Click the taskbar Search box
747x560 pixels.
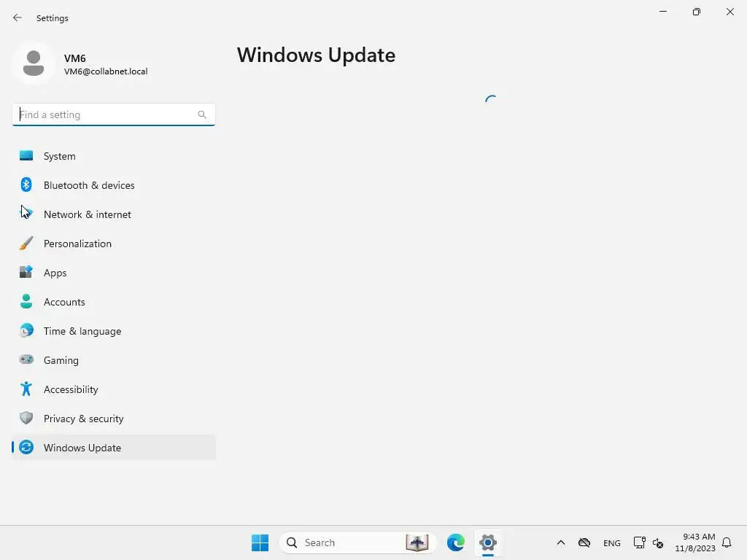click(x=357, y=542)
